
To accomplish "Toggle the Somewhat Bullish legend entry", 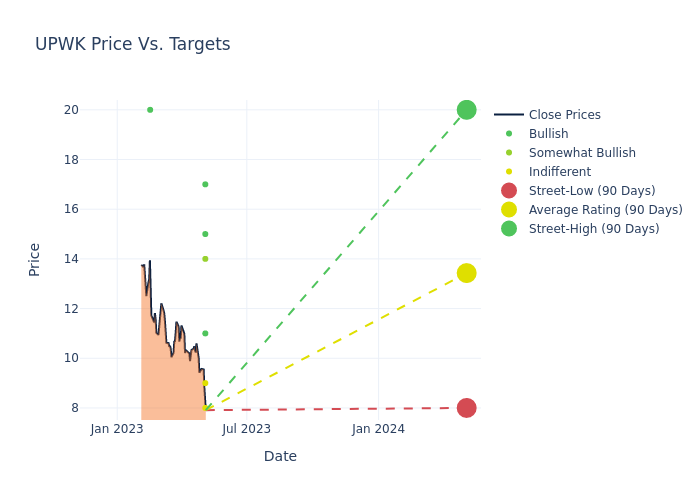I will click(x=582, y=153).
